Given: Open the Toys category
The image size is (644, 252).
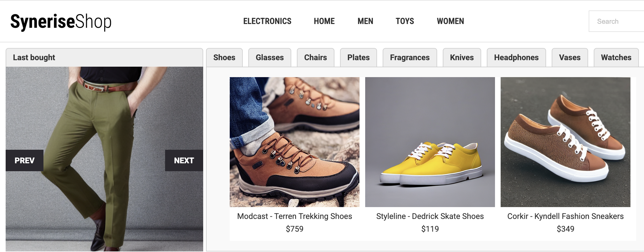Looking at the screenshot, I should click(405, 21).
